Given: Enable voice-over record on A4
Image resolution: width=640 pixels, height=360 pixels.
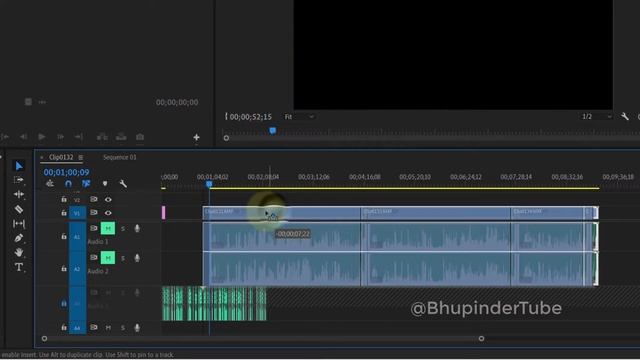Looking at the screenshot, I should pos(137,327).
